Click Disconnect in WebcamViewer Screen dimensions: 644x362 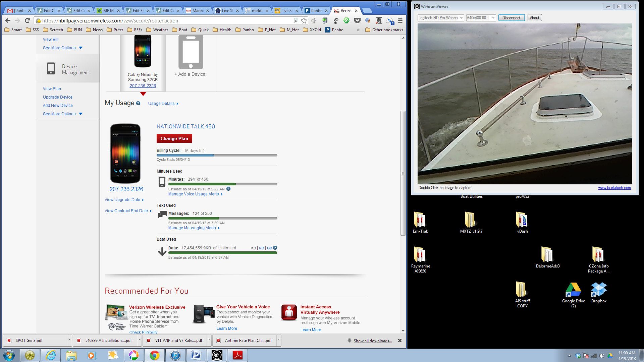511,18
